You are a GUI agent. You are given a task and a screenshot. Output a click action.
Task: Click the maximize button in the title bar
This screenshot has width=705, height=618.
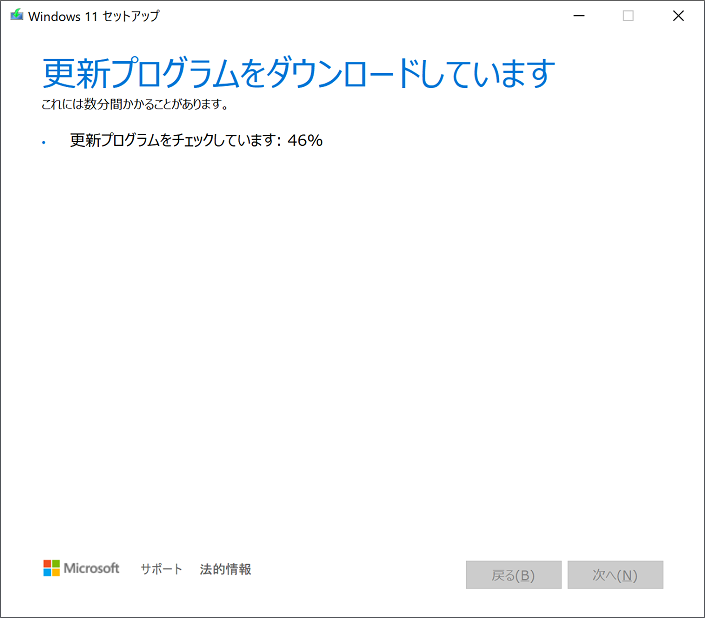(x=628, y=16)
